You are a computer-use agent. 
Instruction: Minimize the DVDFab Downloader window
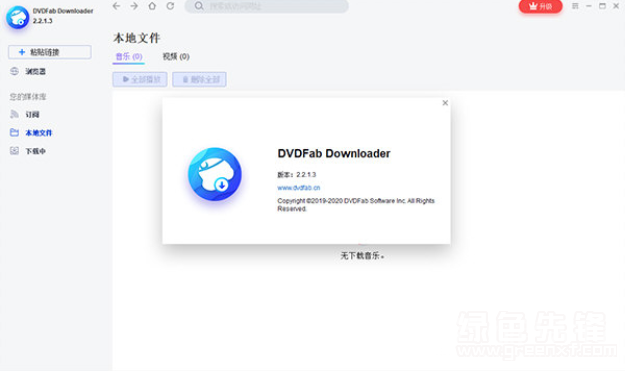(588, 6)
